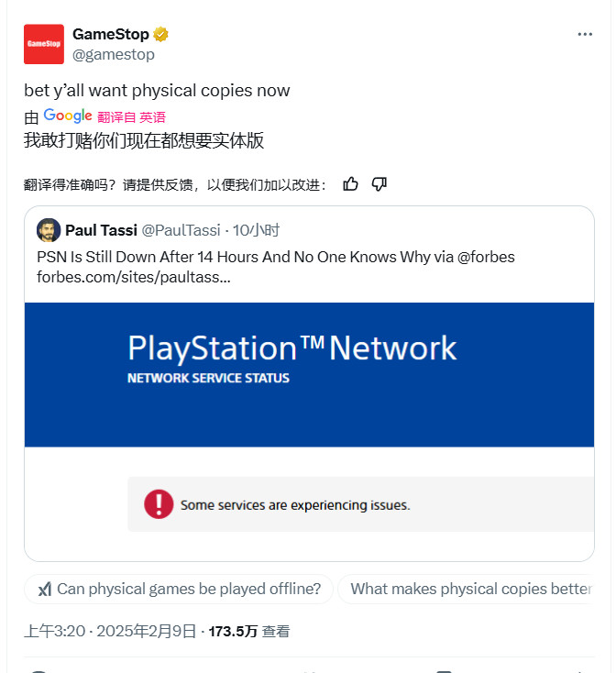616x673 pixels.
Task: Click the red exclamation alert icon
Action: 159,504
